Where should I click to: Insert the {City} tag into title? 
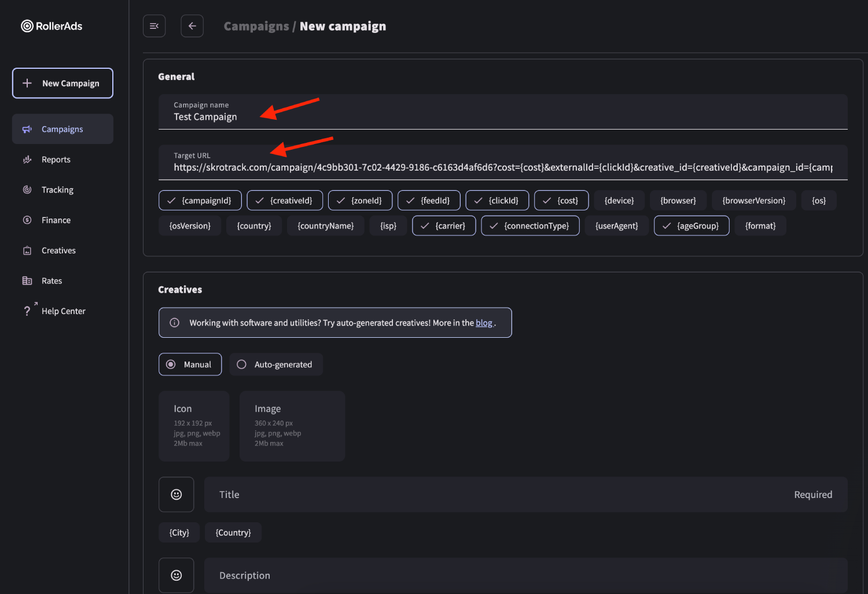click(179, 533)
